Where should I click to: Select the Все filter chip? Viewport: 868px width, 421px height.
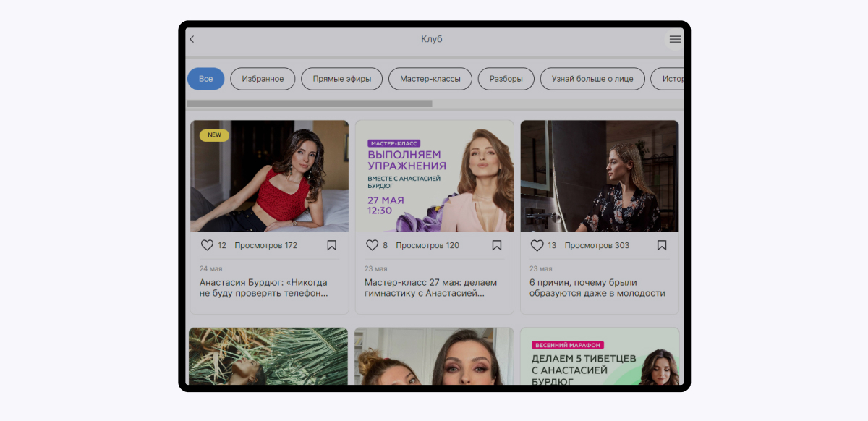(x=206, y=79)
